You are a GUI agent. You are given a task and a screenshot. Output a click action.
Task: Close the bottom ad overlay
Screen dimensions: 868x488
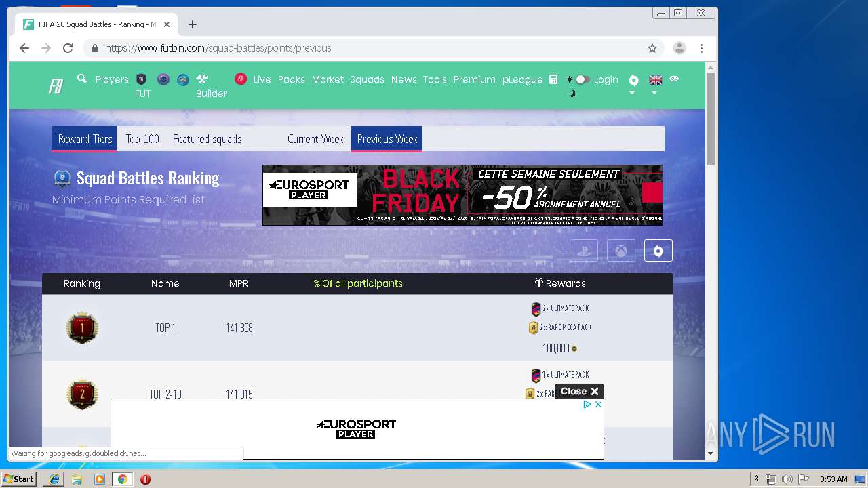point(579,391)
